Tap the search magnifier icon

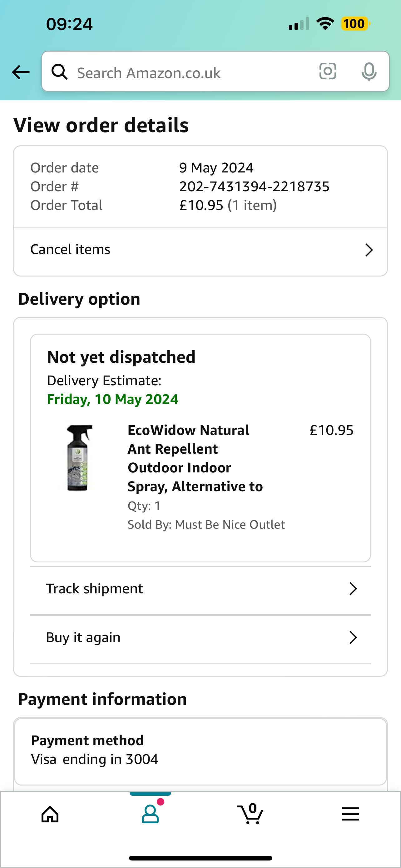(x=60, y=72)
